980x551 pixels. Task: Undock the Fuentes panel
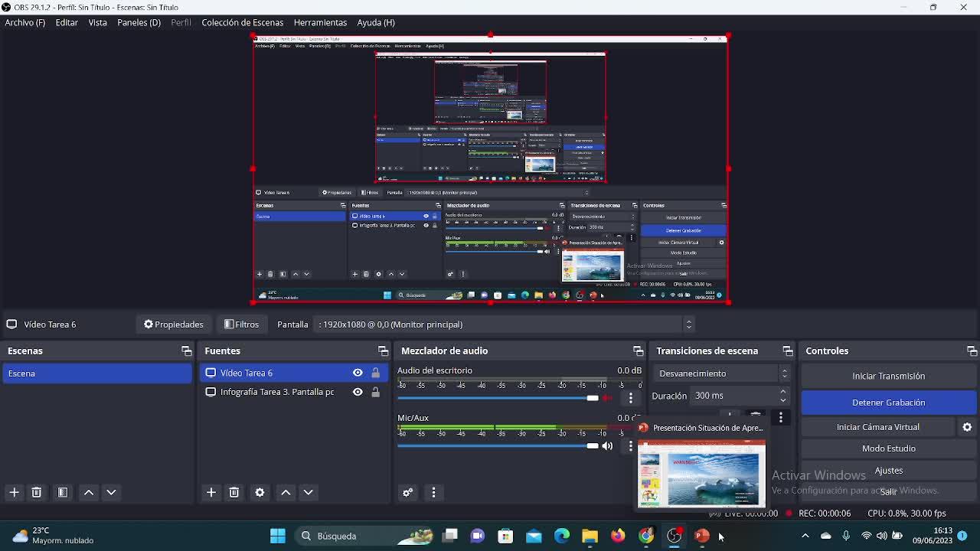coord(383,350)
